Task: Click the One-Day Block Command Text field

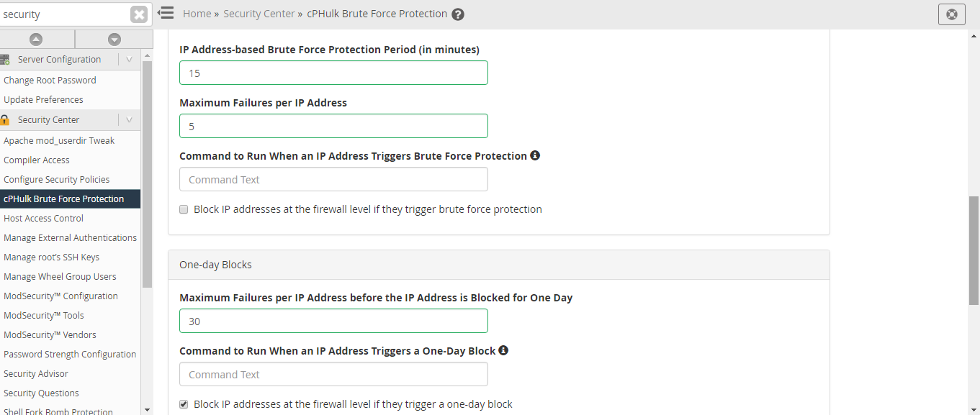Action: pos(333,374)
